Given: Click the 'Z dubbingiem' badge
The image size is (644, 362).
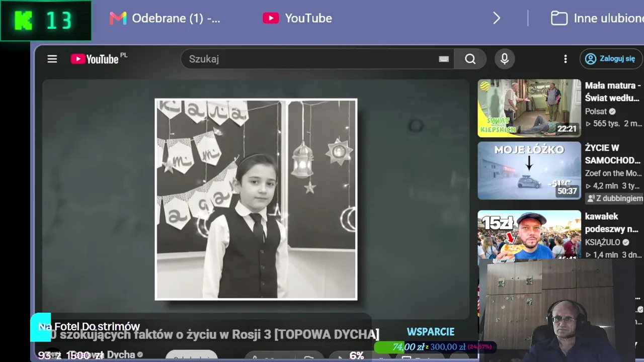Looking at the screenshot, I should tap(615, 199).
